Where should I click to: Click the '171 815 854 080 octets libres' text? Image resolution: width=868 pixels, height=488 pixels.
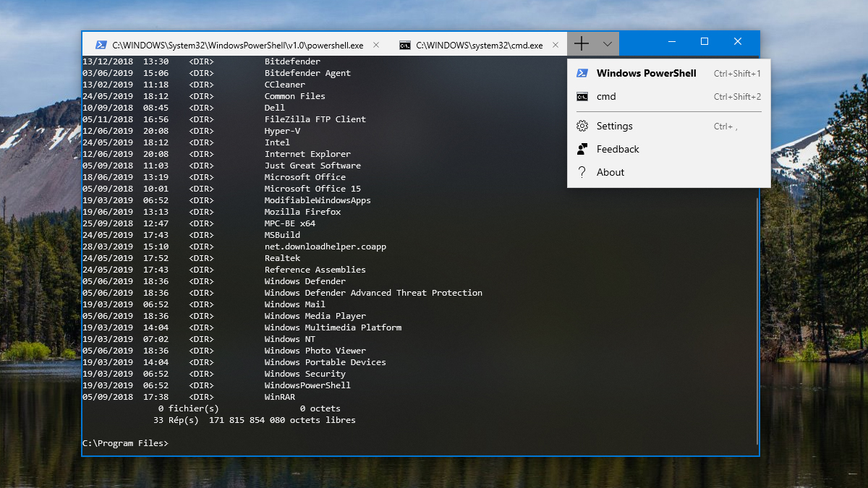[x=282, y=420]
